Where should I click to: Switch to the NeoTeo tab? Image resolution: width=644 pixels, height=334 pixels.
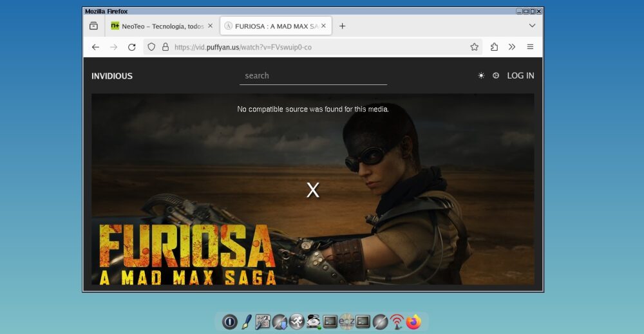click(x=162, y=26)
